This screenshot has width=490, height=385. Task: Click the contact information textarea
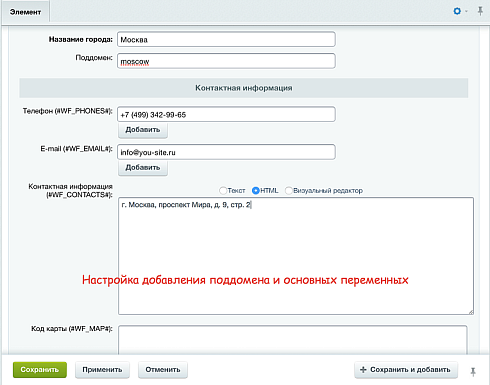point(296,256)
